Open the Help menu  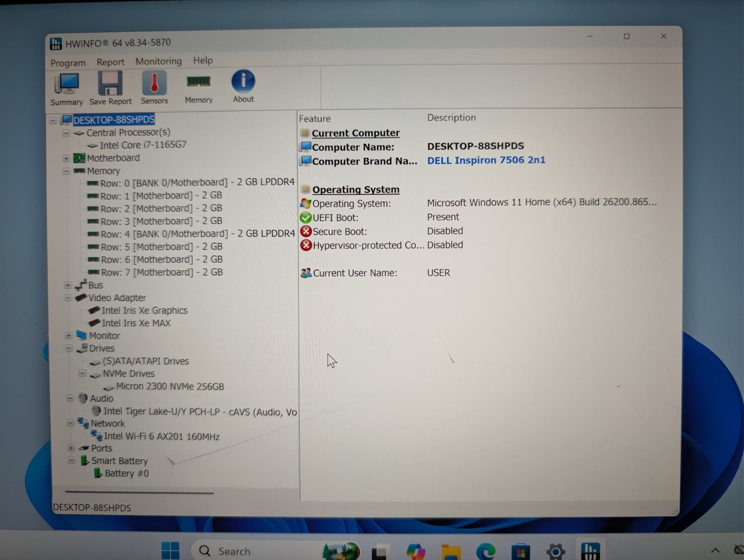(x=203, y=60)
